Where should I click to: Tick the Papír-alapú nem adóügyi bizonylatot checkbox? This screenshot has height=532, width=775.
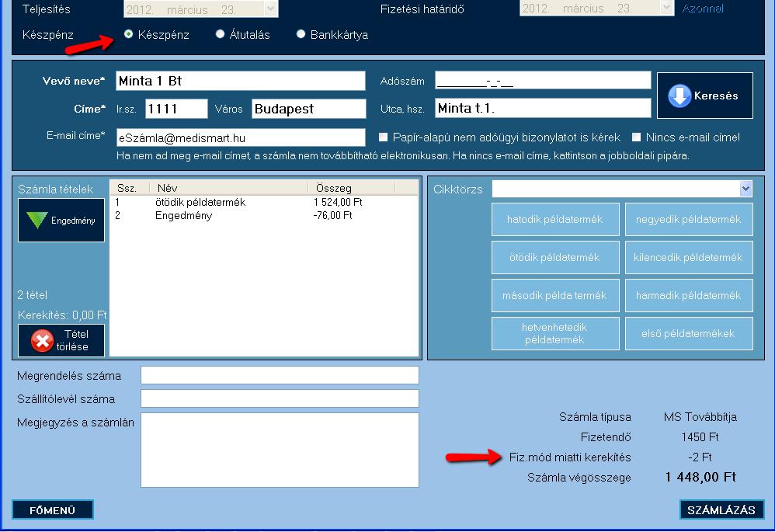tap(383, 137)
